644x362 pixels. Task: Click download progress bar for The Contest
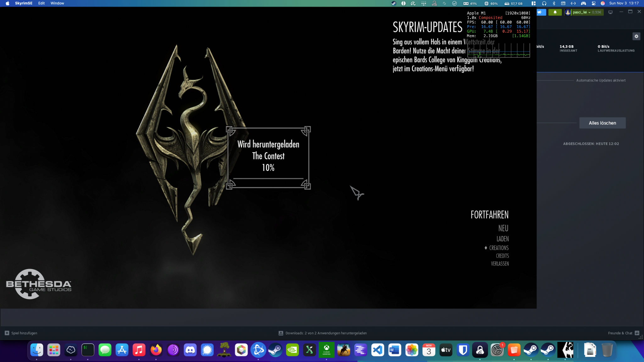point(268,178)
